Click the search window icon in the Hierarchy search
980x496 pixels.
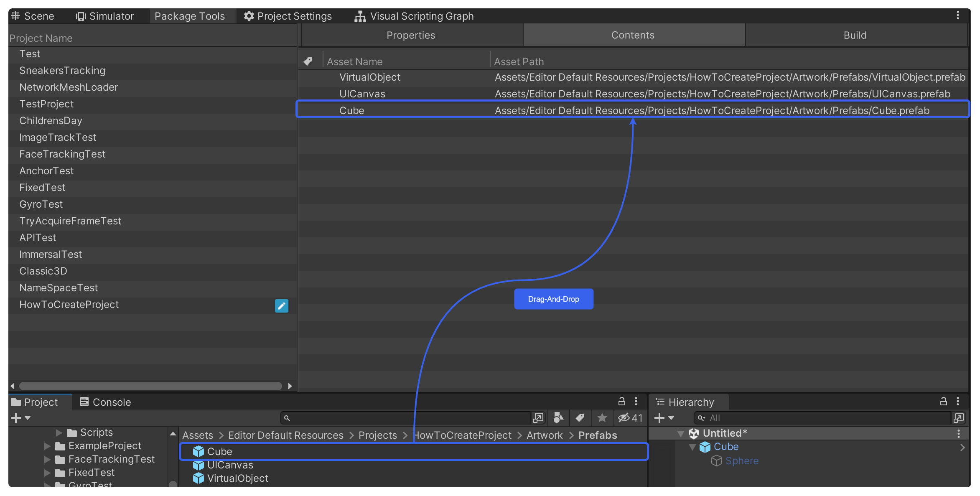pyautogui.click(x=958, y=417)
